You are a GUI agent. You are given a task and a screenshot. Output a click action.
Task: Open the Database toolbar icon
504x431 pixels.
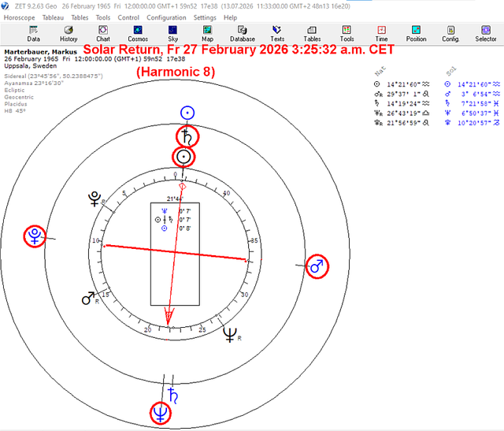click(x=243, y=34)
